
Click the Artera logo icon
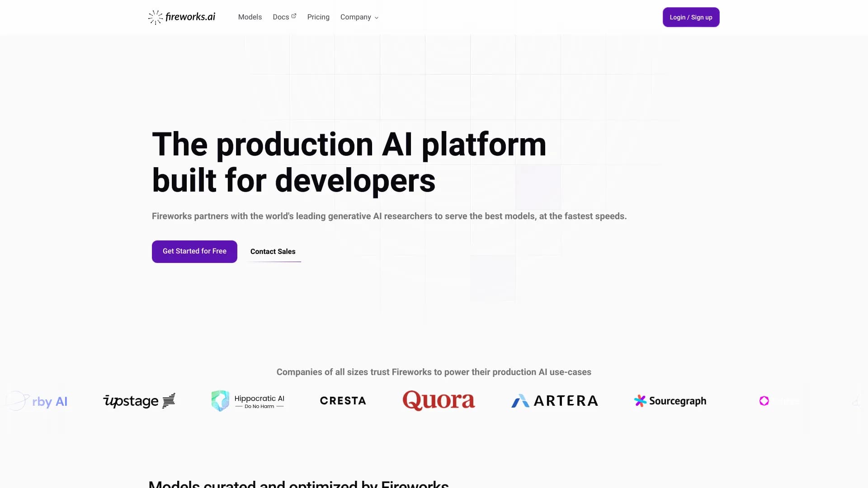pyautogui.click(x=520, y=401)
